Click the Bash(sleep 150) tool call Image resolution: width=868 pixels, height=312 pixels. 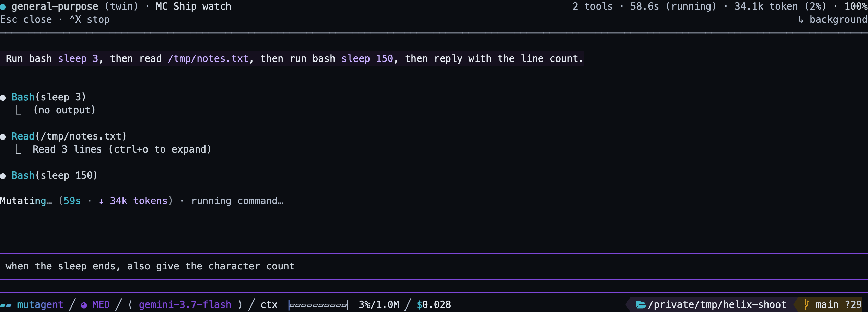55,176
